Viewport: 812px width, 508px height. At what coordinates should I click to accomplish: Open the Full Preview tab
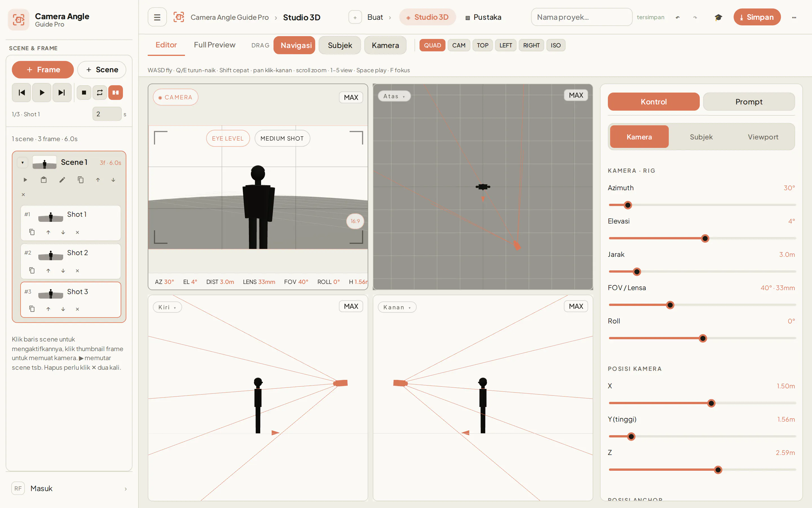point(214,45)
